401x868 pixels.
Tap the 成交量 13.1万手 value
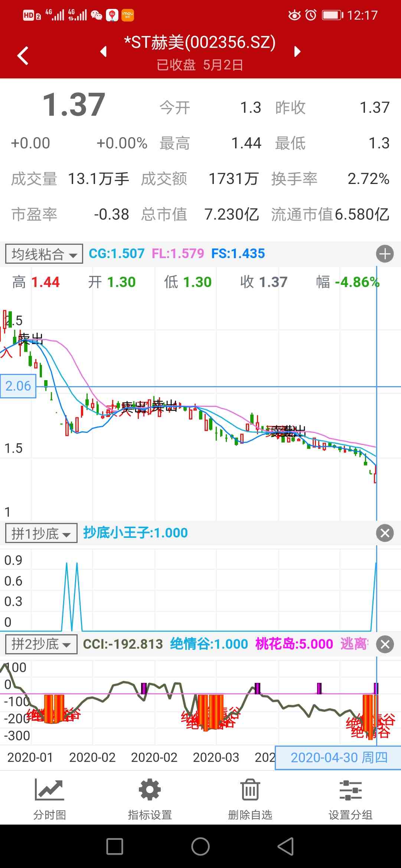coord(98,179)
